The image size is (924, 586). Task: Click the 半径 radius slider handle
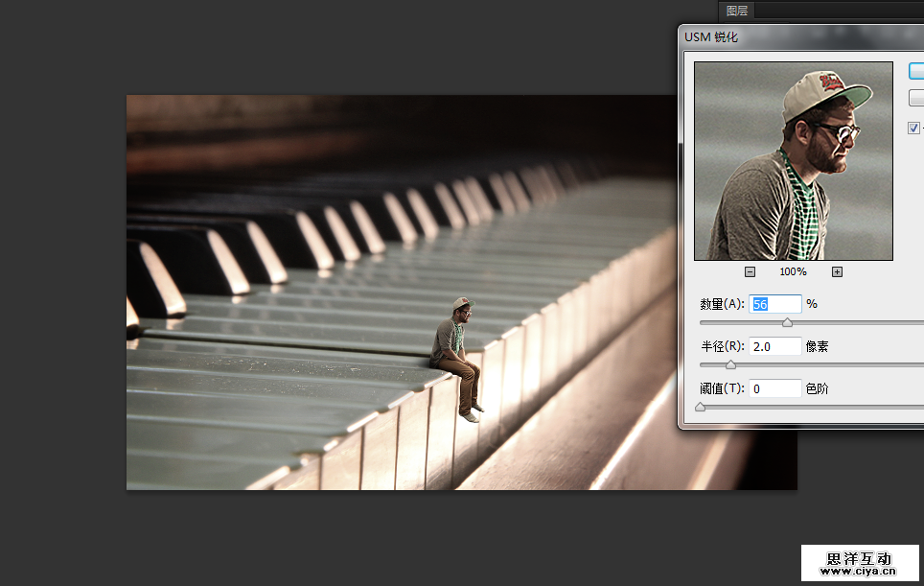point(730,365)
